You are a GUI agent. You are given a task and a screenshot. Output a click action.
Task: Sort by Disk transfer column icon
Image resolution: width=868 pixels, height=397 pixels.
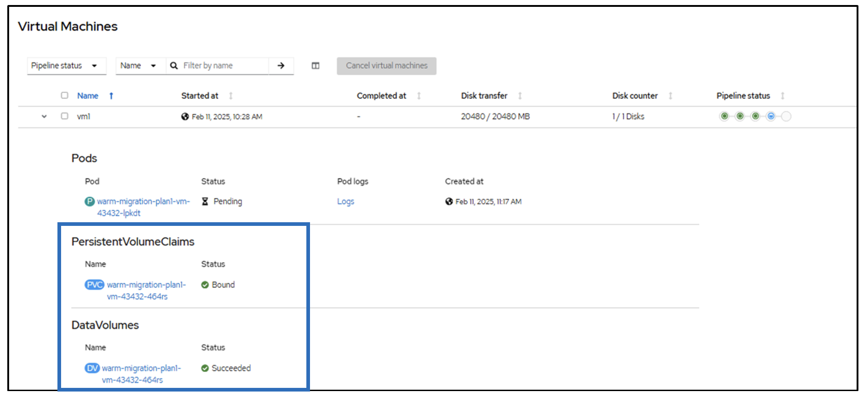pyautogui.click(x=520, y=96)
